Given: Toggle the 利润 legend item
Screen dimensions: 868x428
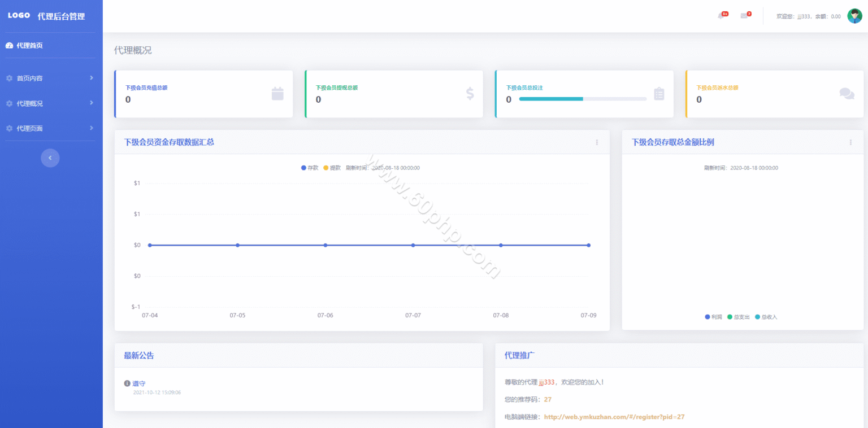Looking at the screenshot, I should tap(713, 317).
